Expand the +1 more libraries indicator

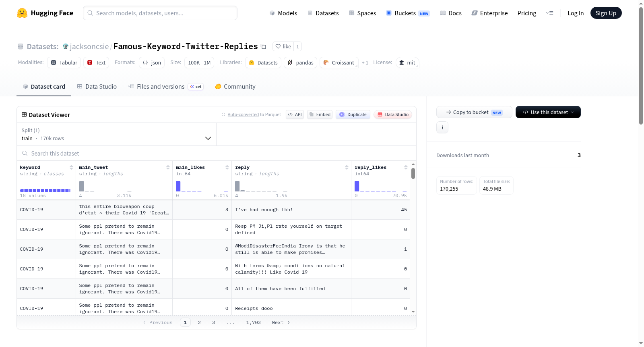[365, 62]
